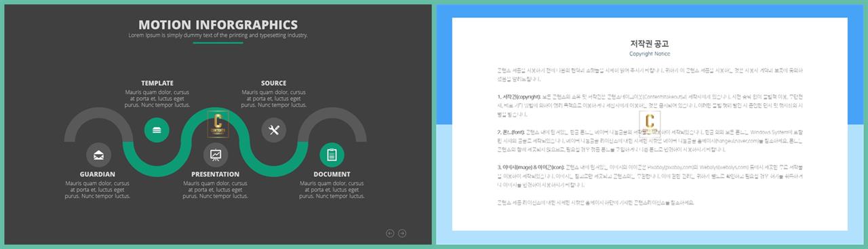This screenshot has width=868, height=249.
Task: Select the description text under PRESENTATION
Action: point(216,190)
